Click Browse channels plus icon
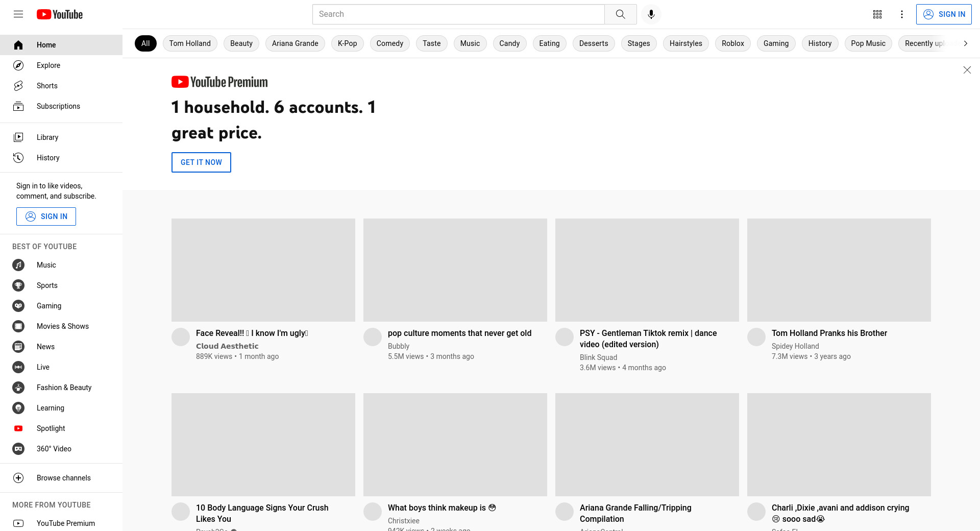The height and width of the screenshot is (531, 980). pyautogui.click(x=18, y=478)
